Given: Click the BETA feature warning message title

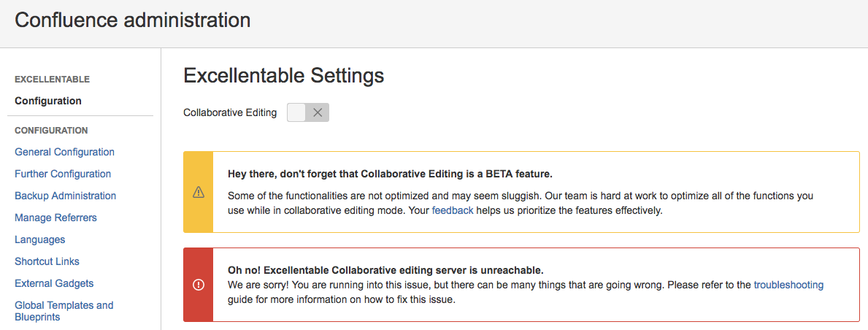Looking at the screenshot, I should [391, 174].
